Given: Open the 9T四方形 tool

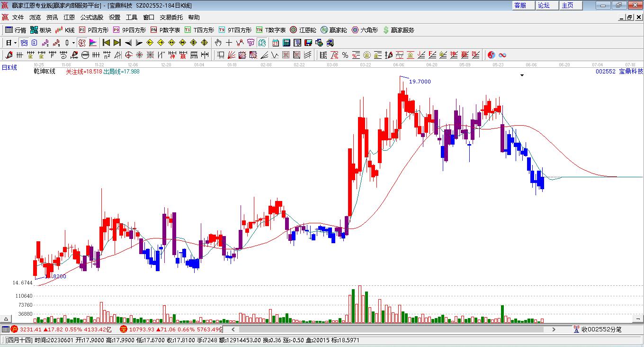Looking at the screenshot, I should pyautogui.click(x=235, y=30).
